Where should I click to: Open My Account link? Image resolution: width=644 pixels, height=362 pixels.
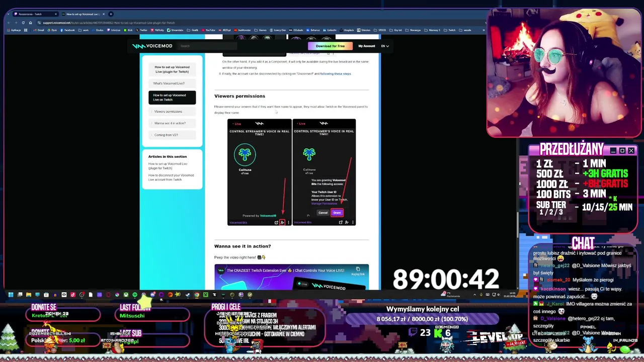pyautogui.click(x=366, y=46)
